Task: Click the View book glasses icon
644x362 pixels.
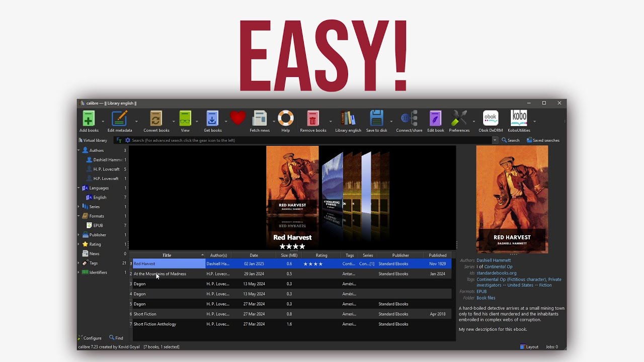Action: click(x=185, y=119)
